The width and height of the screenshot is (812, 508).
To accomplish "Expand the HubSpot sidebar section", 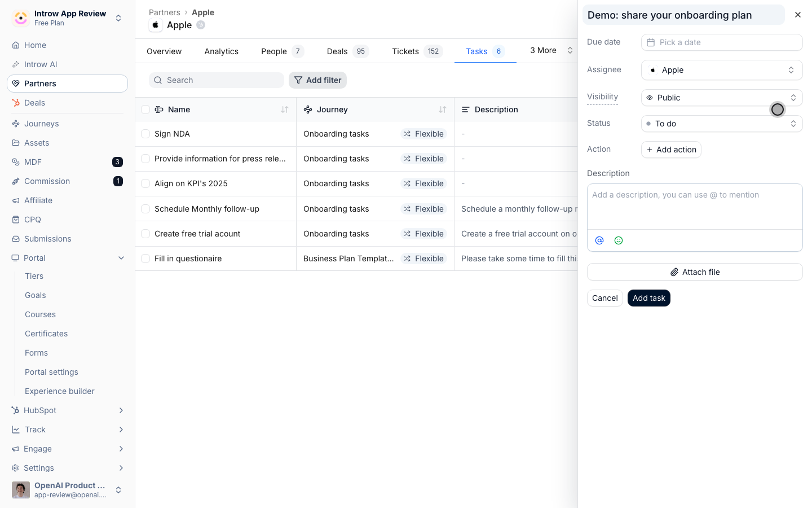I will [121, 410].
